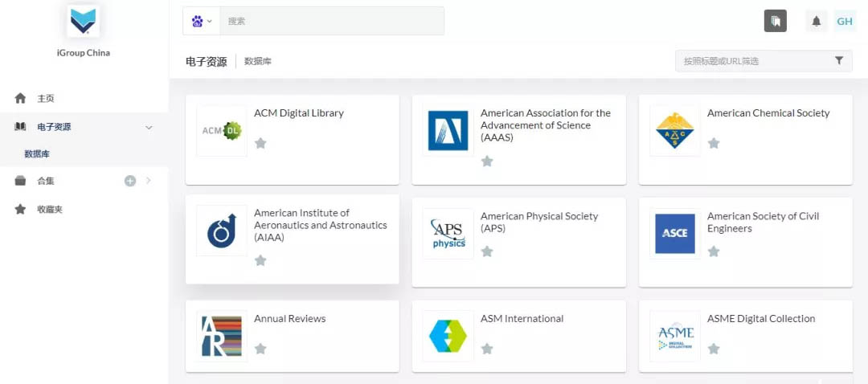Open the dark bookmark panel icon
Image resolution: width=868 pixels, height=384 pixels.
775,21
